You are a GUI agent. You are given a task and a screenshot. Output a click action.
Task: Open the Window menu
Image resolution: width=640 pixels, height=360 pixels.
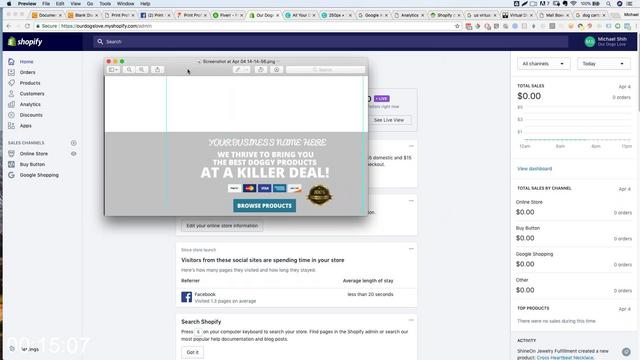(x=125, y=4)
